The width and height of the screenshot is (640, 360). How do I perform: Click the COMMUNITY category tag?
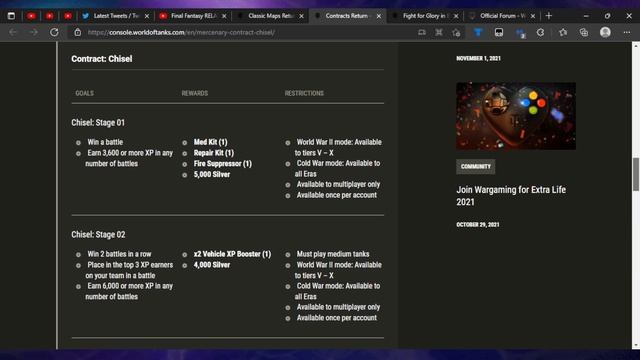pyautogui.click(x=476, y=167)
